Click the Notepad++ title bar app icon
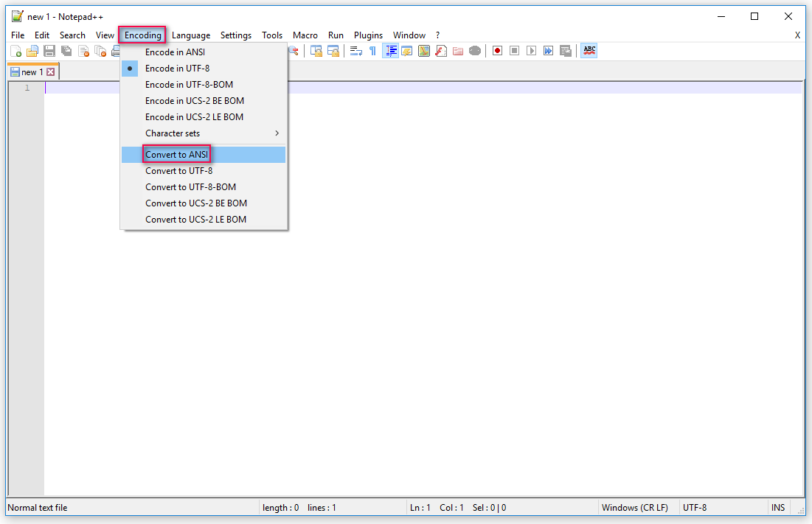The width and height of the screenshot is (812, 524). tap(18, 16)
